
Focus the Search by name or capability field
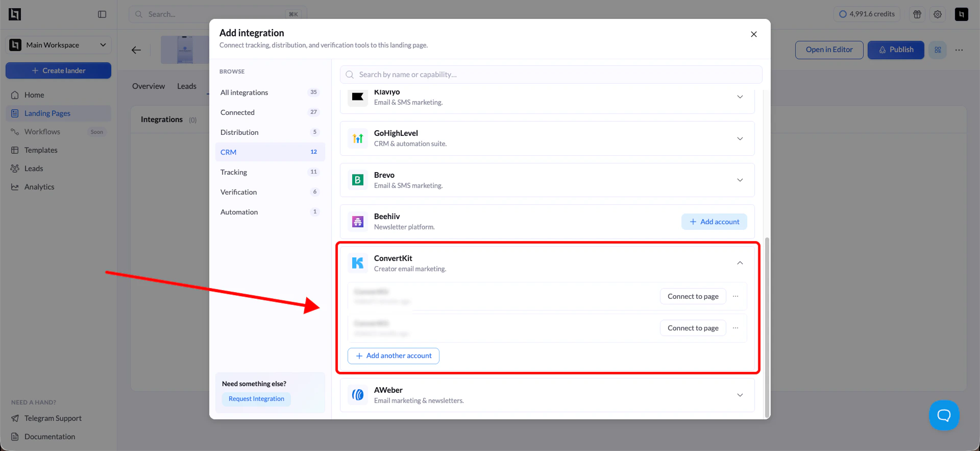[551, 75]
